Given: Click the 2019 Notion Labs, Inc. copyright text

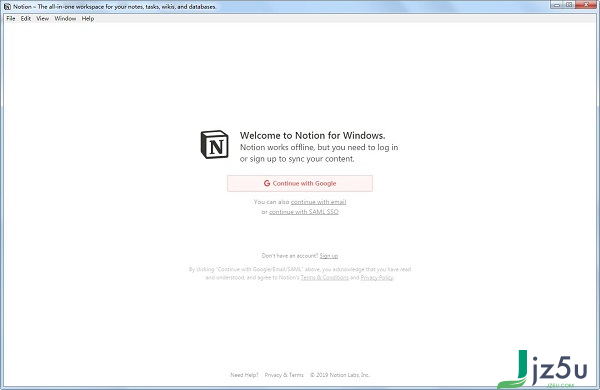Looking at the screenshot, I should (x=340, y=375).
